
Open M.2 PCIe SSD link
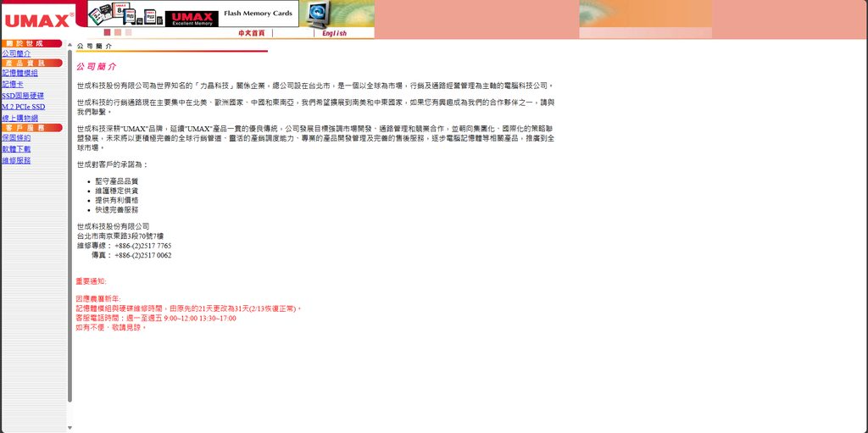click(x=23, y=107)
